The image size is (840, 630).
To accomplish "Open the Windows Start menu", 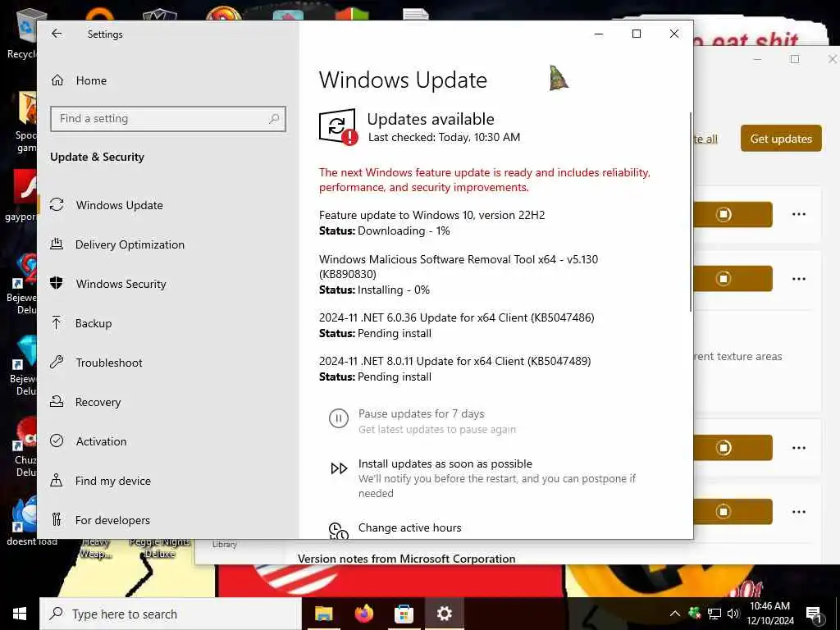I will [x=20, y=614].
